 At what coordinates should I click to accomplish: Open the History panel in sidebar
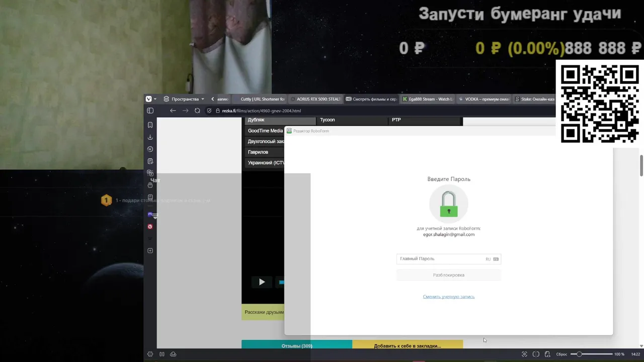pos(150,149)
